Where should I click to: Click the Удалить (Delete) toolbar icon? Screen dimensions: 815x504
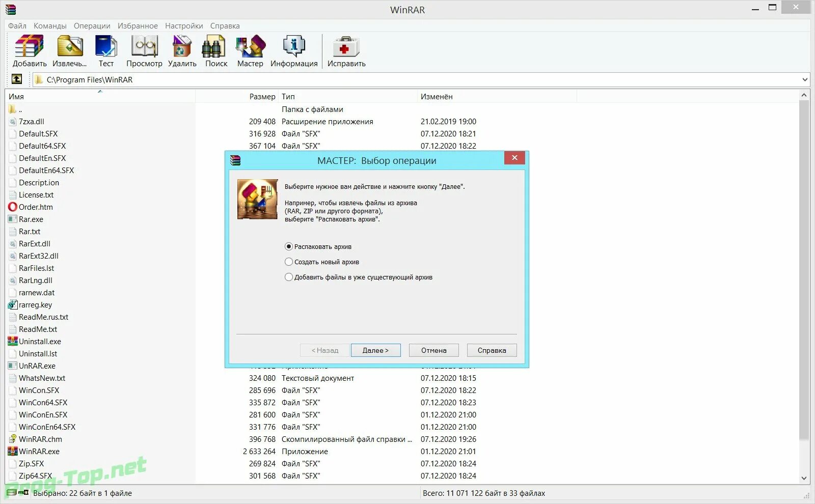pyautogui.click(x=182, y=46)
